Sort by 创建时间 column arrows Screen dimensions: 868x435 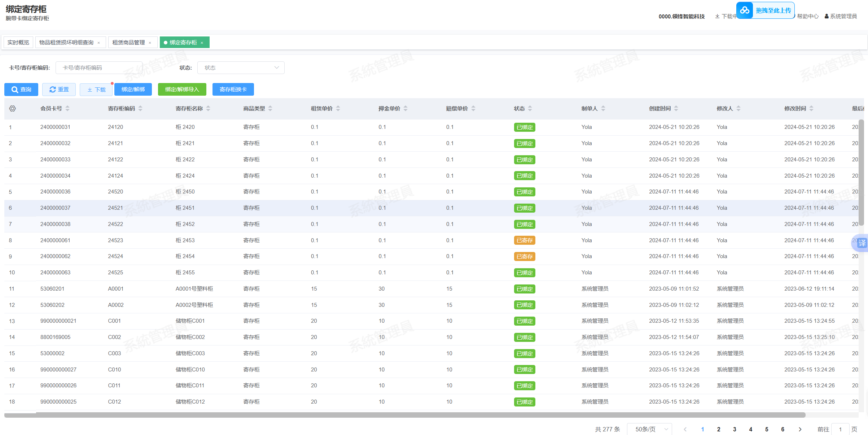point(676,108)
